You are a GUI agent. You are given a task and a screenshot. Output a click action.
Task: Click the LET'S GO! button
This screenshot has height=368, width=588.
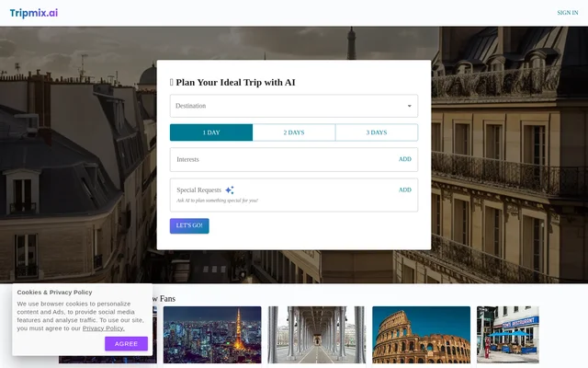(x=189, y=225)
